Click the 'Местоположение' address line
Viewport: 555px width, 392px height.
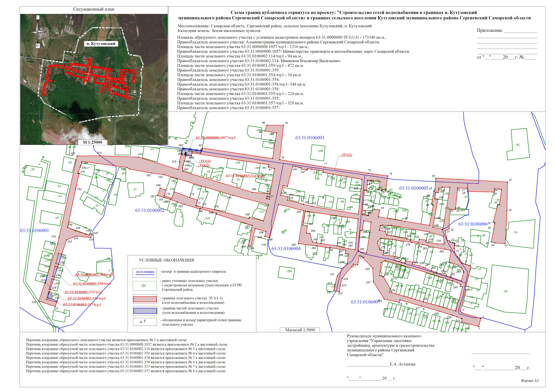tap(275, 26)
